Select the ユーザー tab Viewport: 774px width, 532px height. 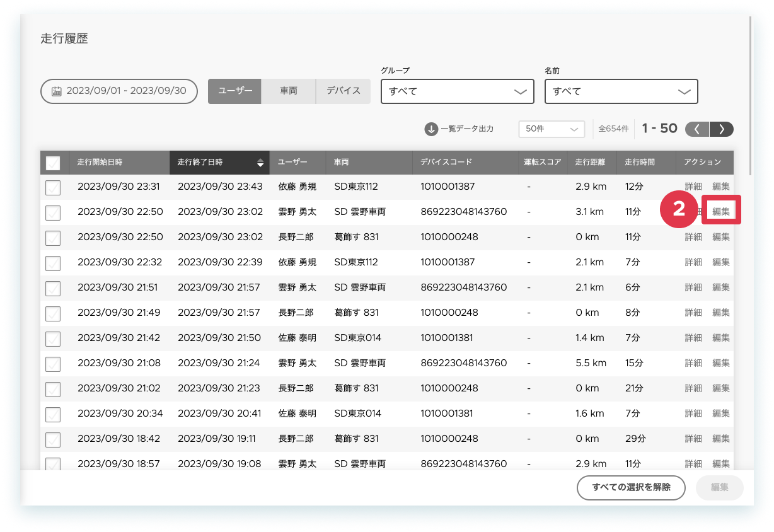coord(234,91)
